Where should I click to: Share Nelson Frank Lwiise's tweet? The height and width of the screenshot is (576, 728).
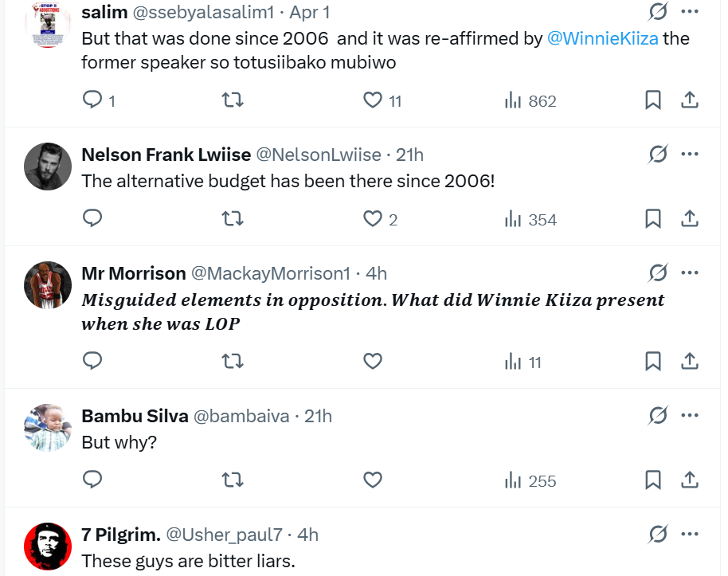(x=690, y=219)
